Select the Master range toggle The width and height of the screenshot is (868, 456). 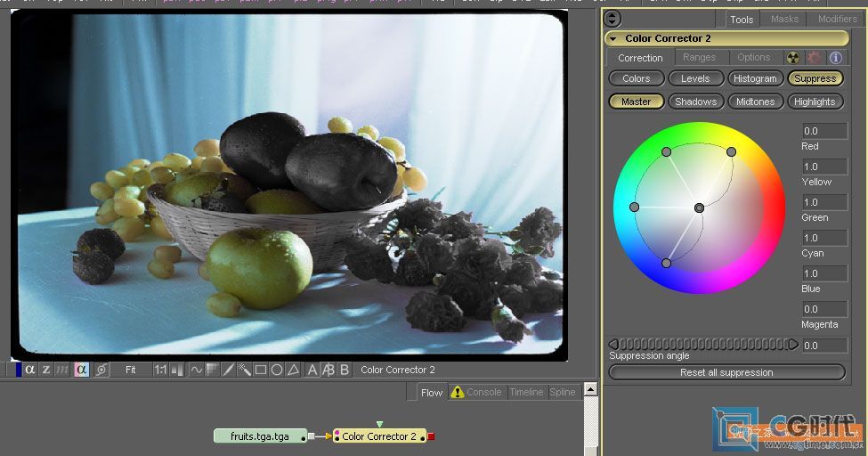click(636, 102)
